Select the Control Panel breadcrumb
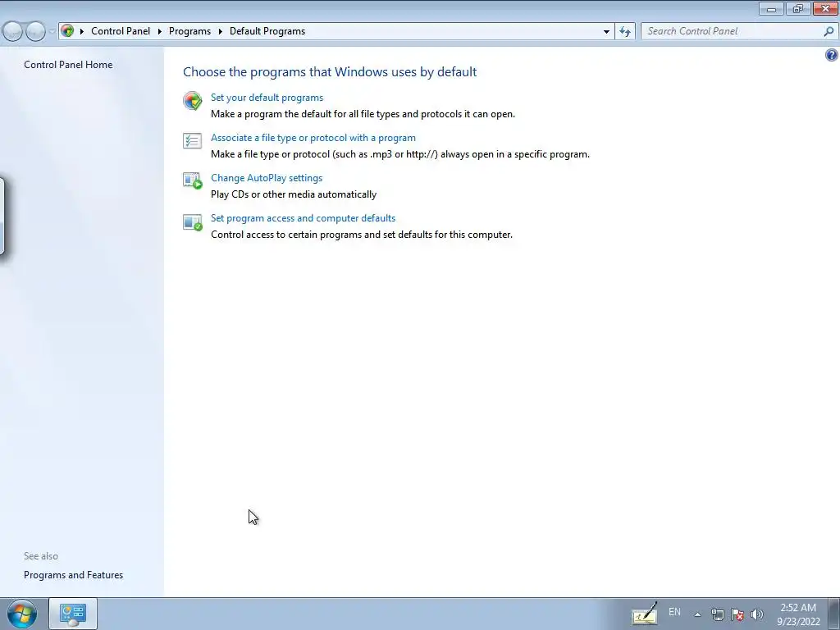 (121, 31)
